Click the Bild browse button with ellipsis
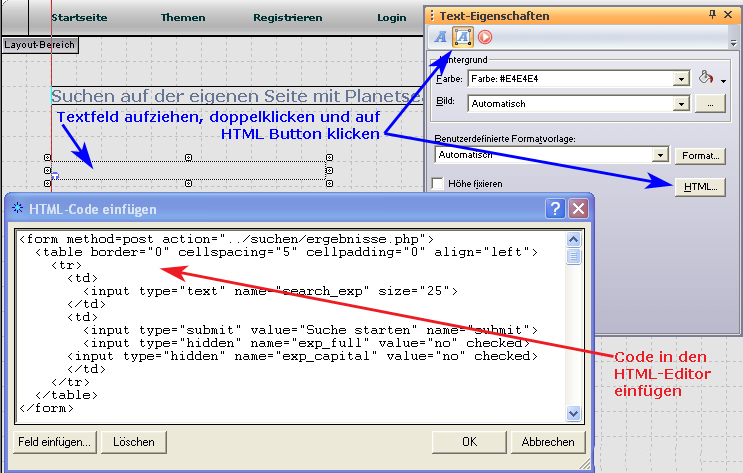743x473 pixels. [709, 103]
